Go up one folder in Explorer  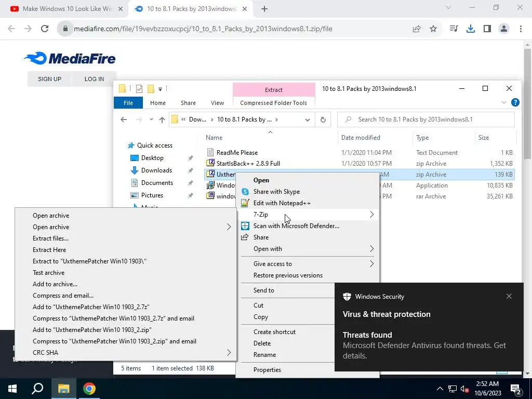point(162,120)
